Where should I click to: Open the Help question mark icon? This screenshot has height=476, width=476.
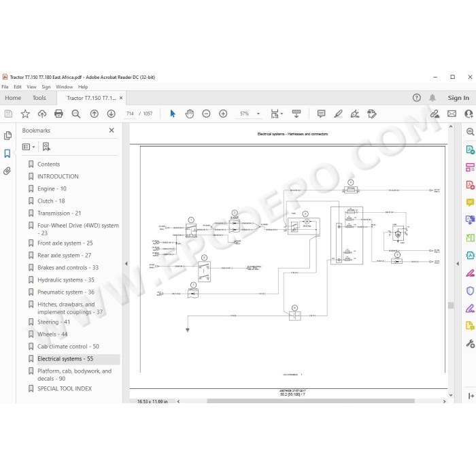click(416, 98)
